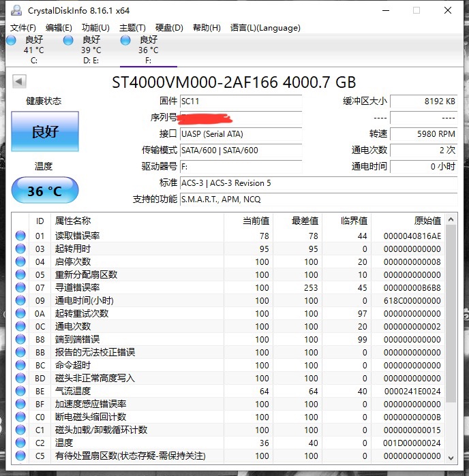This screenshot has width=469, height=476.
Task: Click the 缓冲区大小 value 8192 KB
Action: [424, 101]
